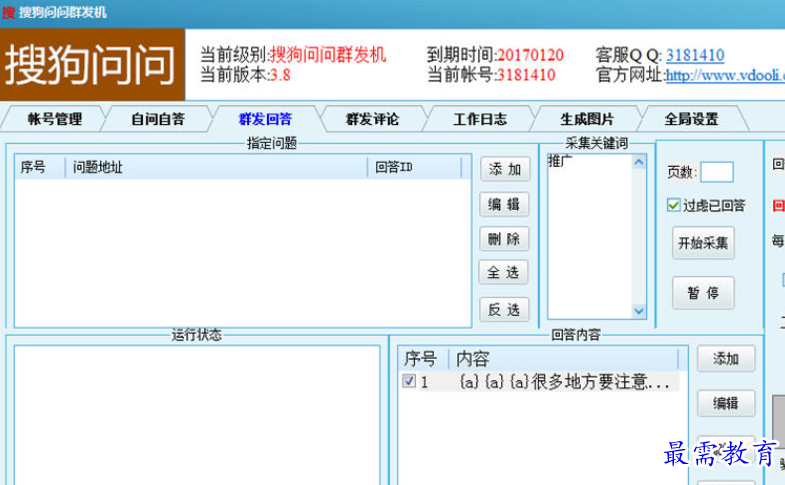
Task: Select the 群发评论 tab
Action: click(372, 119)
